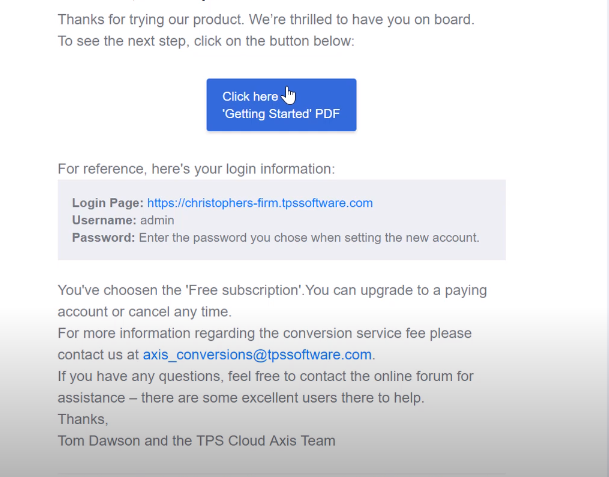Click the 'Free subscription' sentence
The height and width of the screenshot is (477, 609).
pyautogui.click(x=272, y=301)
